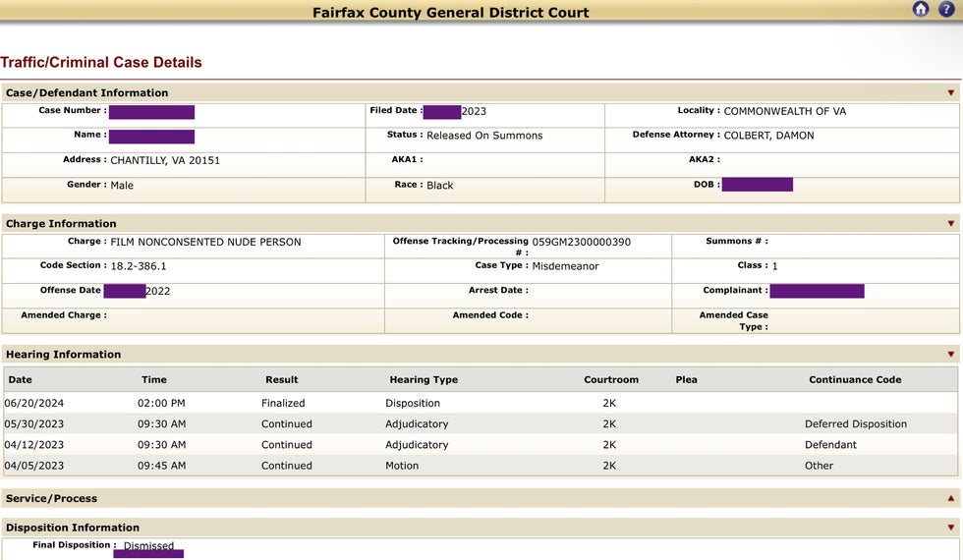The image size is (963, 560).
Task: Open the Help question mark icon
Action: coord(946,10)
